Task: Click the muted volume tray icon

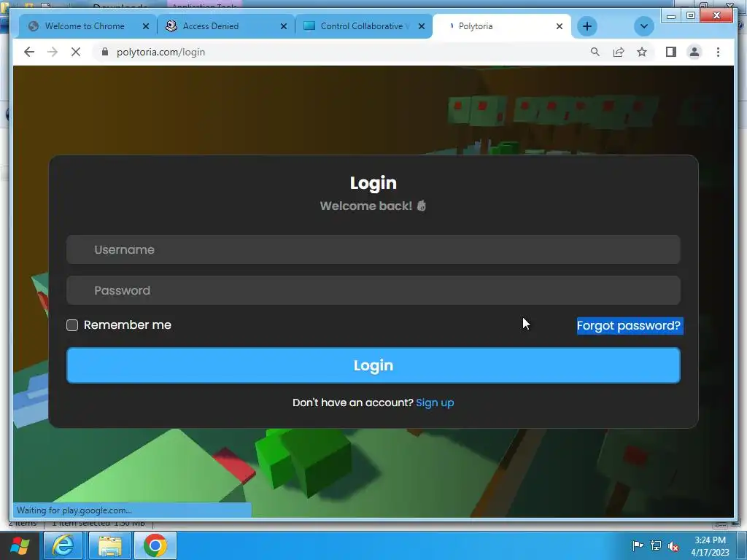Action: click(x=673, y=546)
